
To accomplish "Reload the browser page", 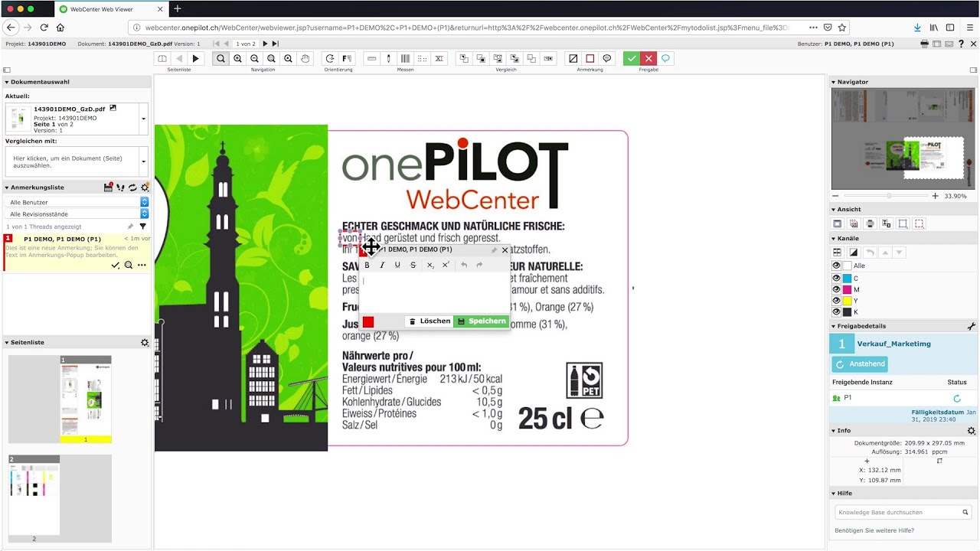I will click(x=44, y=28).
